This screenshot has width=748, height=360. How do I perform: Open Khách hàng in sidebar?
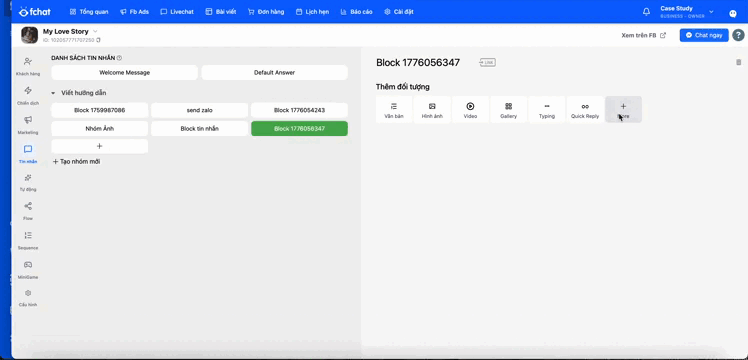[28, 66]
